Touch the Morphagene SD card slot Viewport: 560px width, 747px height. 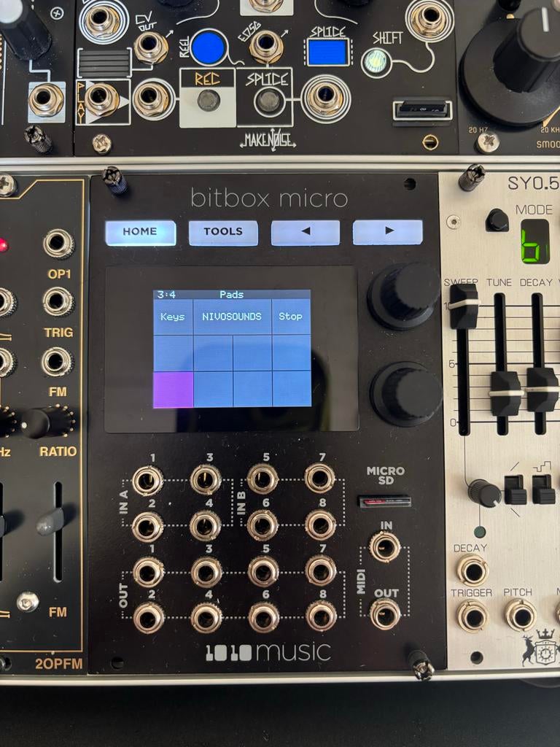pos(422,109)
